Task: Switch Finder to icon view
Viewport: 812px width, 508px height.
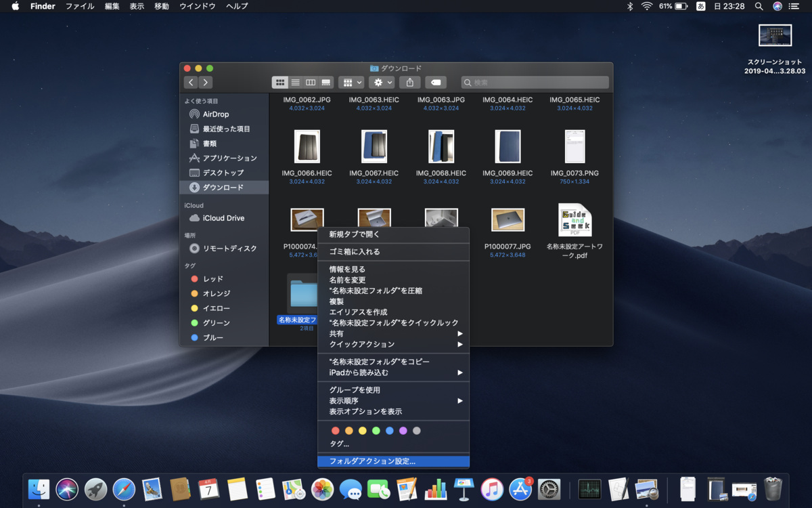Action: pyautogui.click(x=279, y=82)
